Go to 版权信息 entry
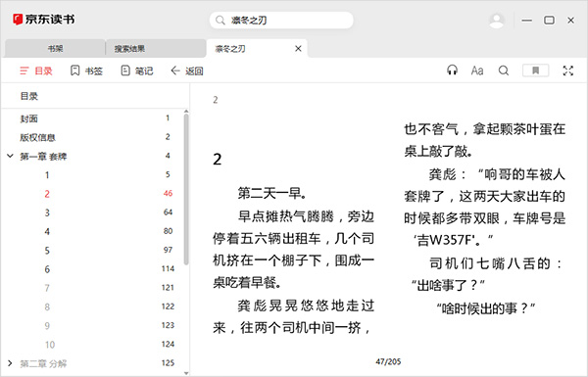Image resolution: width=588 pixels, height=377 pixels. tap(95, 137)
